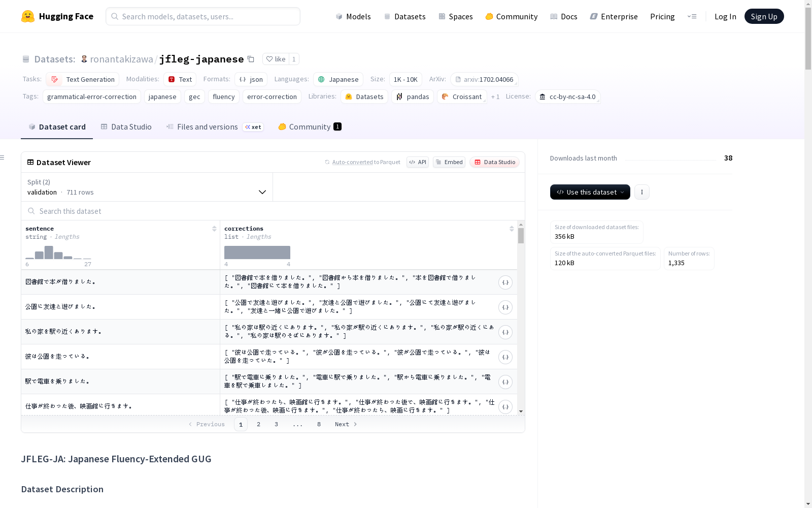The height and width of the screenshot is (508, 812).
Task: Click the json format tag
Action: [x=251, y=79]
